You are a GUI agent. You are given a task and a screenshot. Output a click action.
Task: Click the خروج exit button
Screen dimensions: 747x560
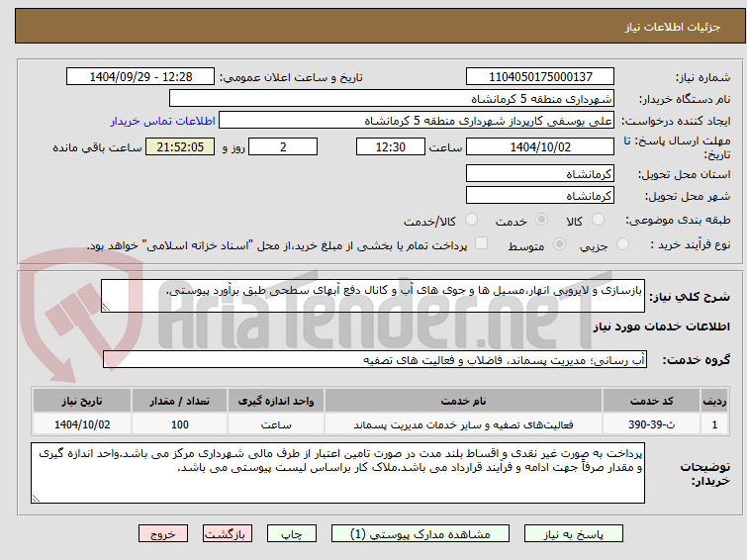pos(163,534)
